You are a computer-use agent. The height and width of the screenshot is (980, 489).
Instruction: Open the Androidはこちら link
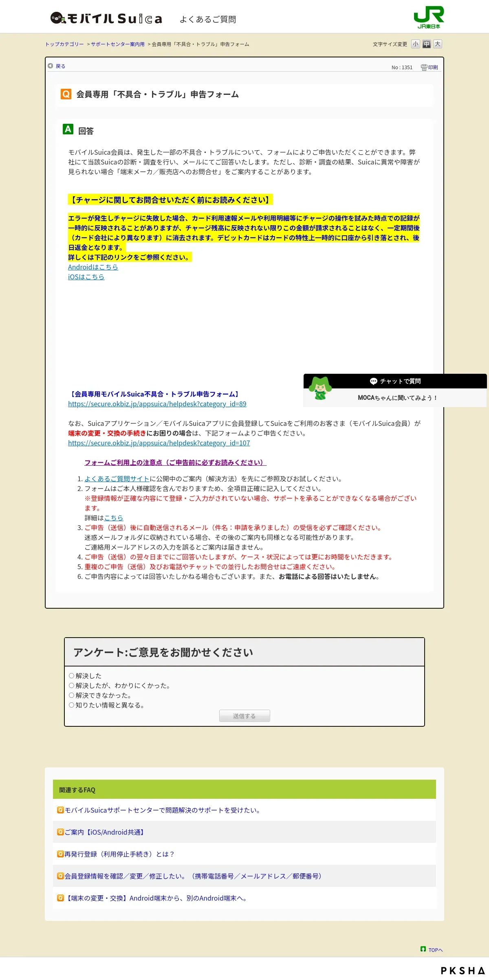click(93, 267)
